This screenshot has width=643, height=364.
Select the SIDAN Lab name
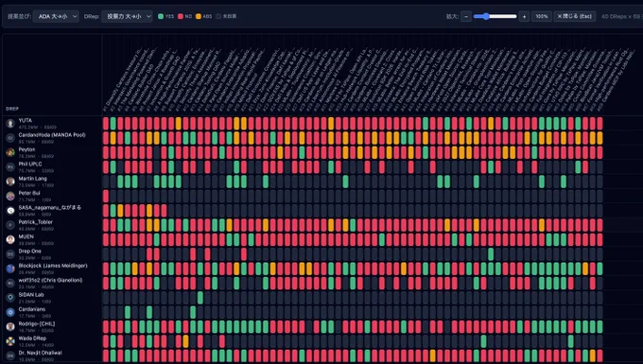pyautogui.click(x=31, y=295)
